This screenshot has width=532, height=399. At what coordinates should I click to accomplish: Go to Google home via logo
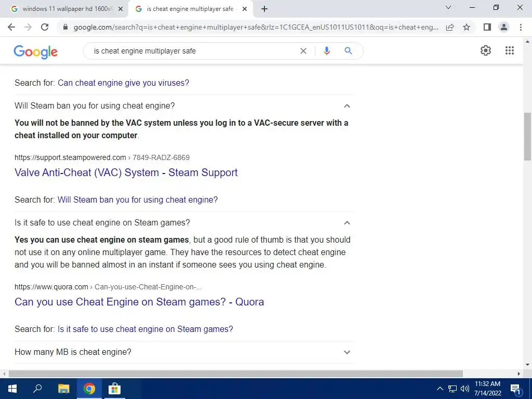click(36, 52)
